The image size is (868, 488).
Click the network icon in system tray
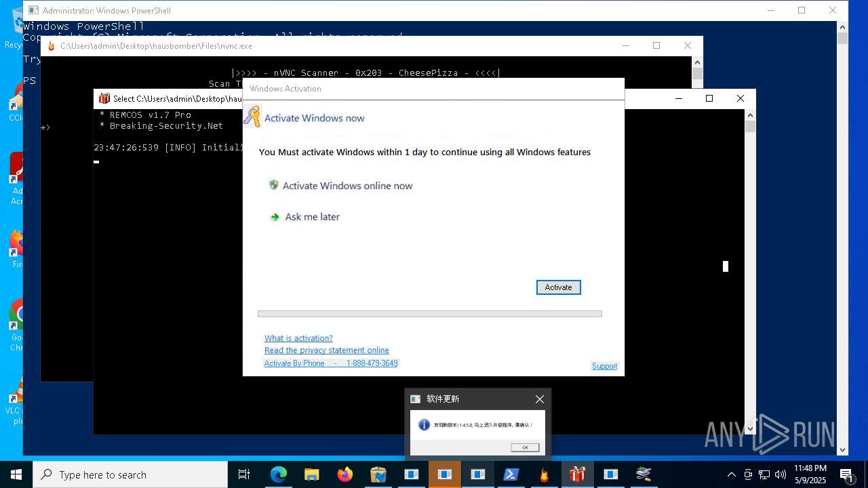pyautogui.click(x=764, y=474)
